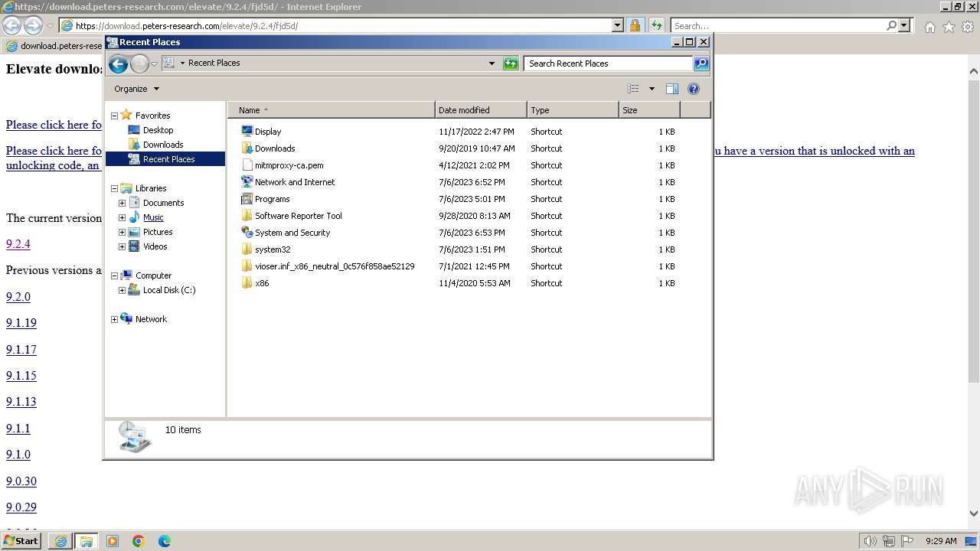Click the IE search box
Viewport: 980px width, 551px height.
[779, 26]
